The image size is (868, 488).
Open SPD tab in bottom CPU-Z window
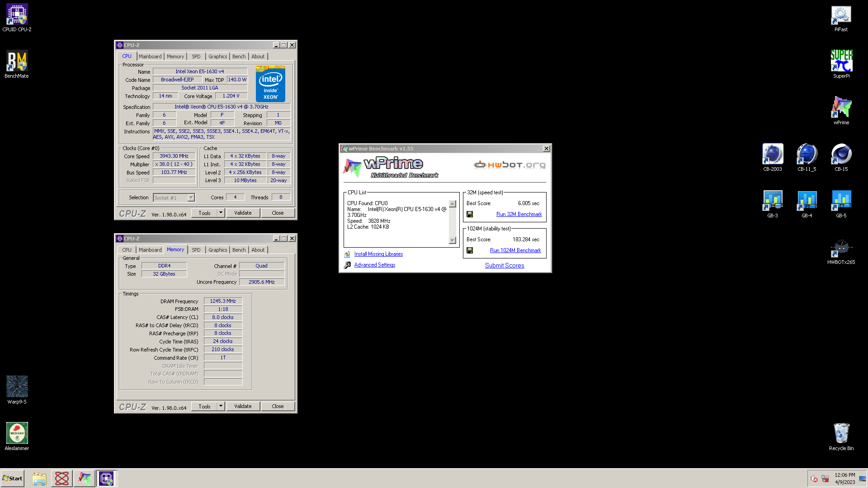pos(196,250)
